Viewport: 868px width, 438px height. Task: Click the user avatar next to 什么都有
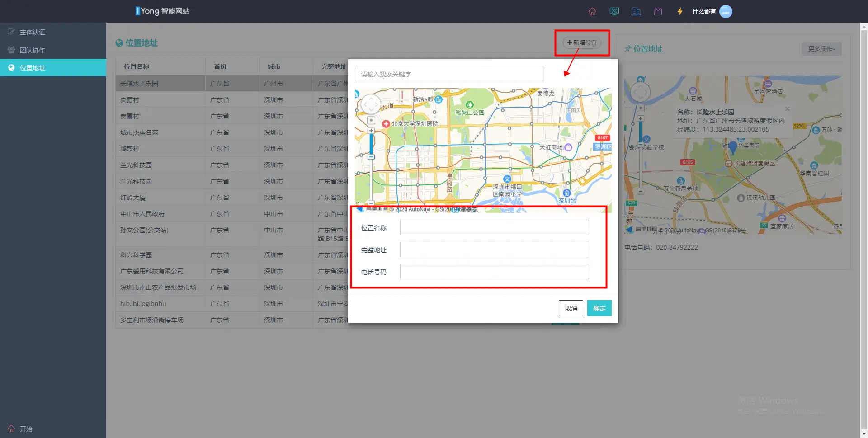point(725,11)
